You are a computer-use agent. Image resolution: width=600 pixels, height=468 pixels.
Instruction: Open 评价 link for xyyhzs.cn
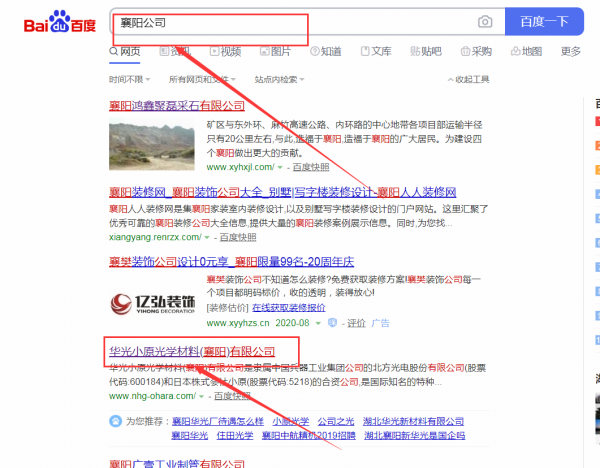click(x=356, y=323)
